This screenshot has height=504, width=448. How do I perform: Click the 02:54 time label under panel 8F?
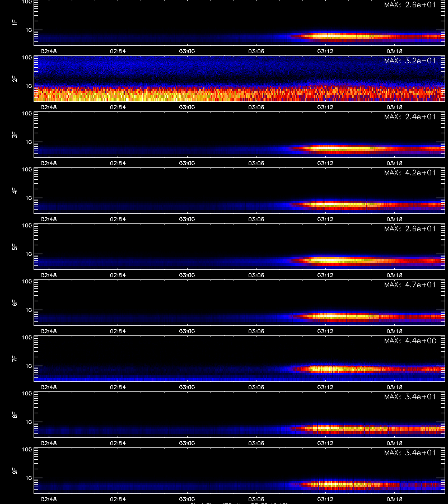118,443
